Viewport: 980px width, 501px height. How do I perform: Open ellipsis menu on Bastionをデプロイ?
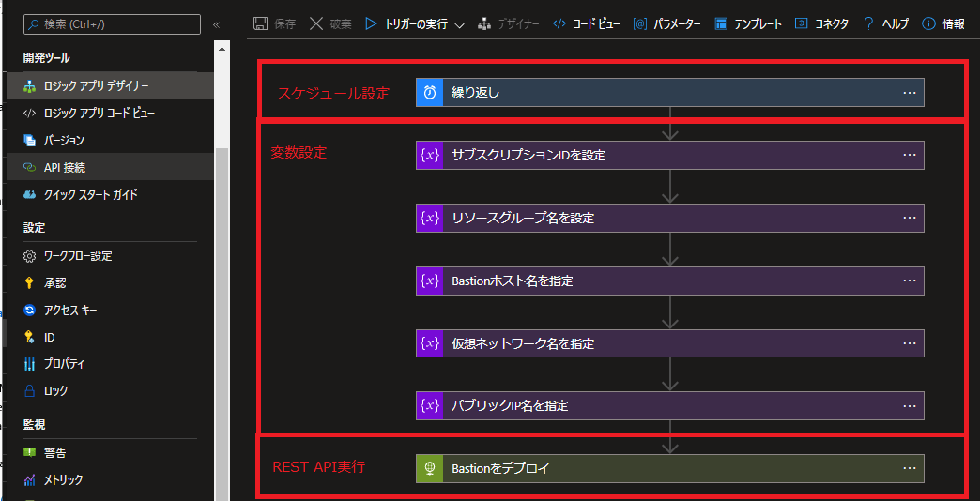(910, 468)
